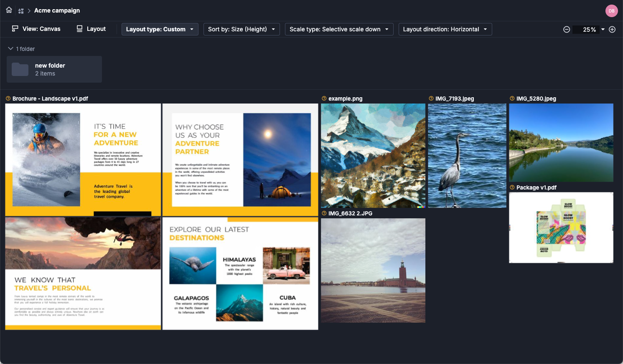Collapse the 1 folder section

click(10, 49)
